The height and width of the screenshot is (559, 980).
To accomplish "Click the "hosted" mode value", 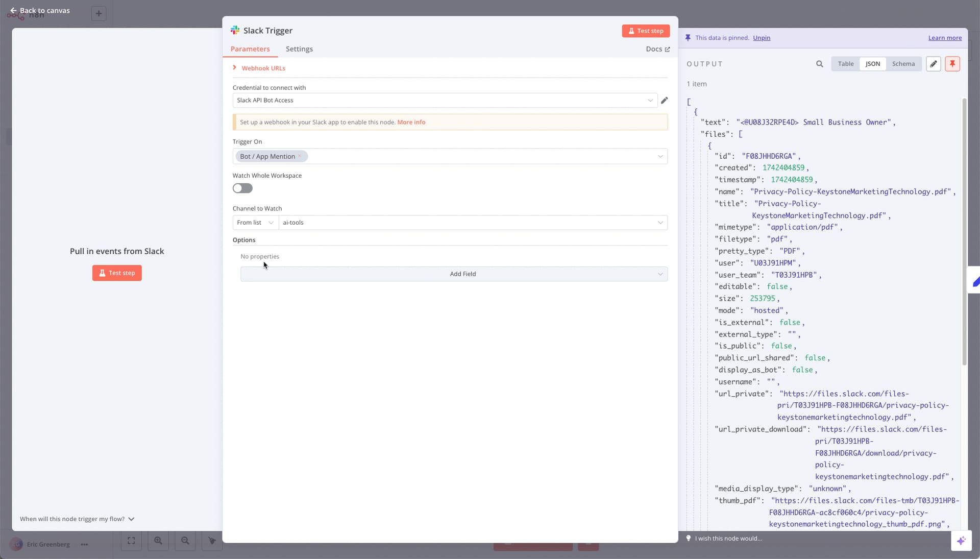I will coord(766,310).
